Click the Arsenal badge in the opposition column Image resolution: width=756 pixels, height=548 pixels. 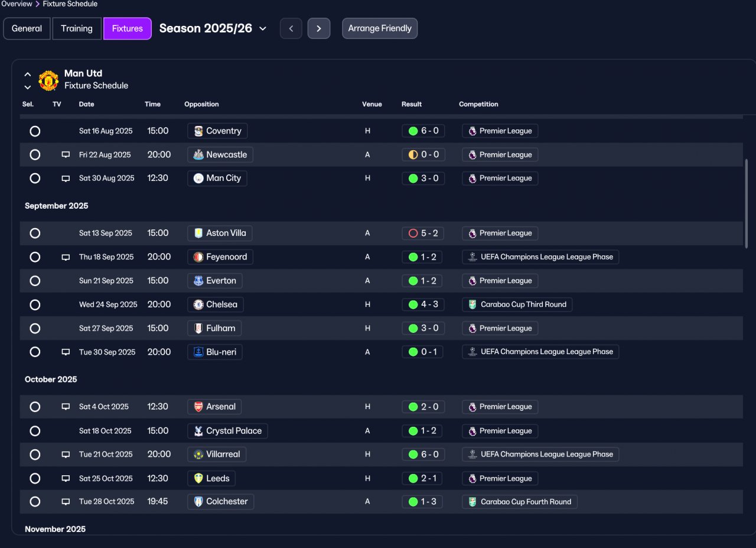coord(198,407)
